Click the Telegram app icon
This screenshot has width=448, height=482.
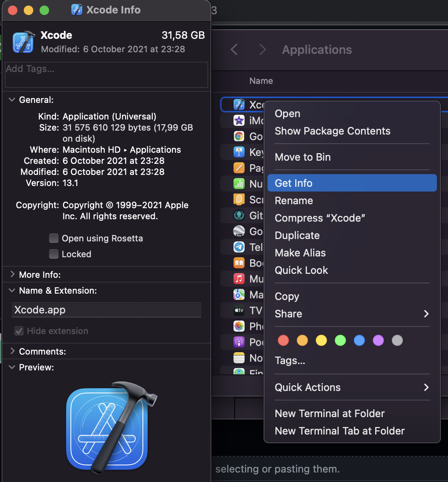(x=239, y=247)
